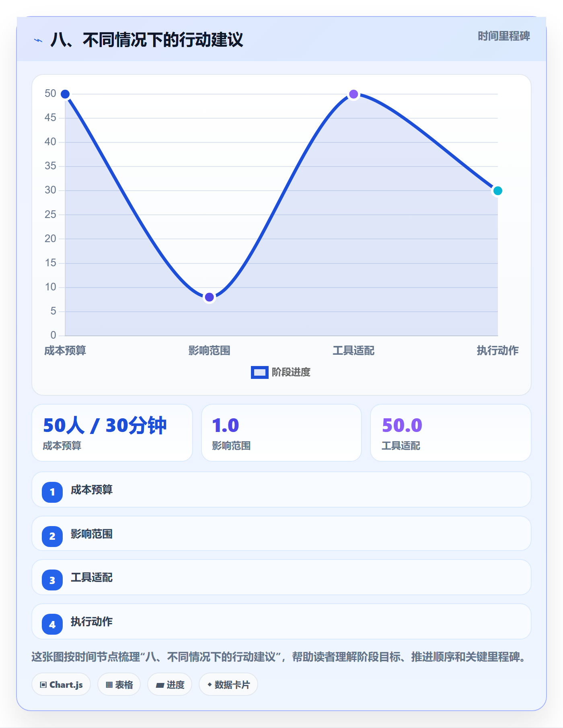The width and height of the screenshot is (563, 728).
Task: Open the 1.0 影响范围 data card
Action: pyautogui.click(x=281, y=433)
